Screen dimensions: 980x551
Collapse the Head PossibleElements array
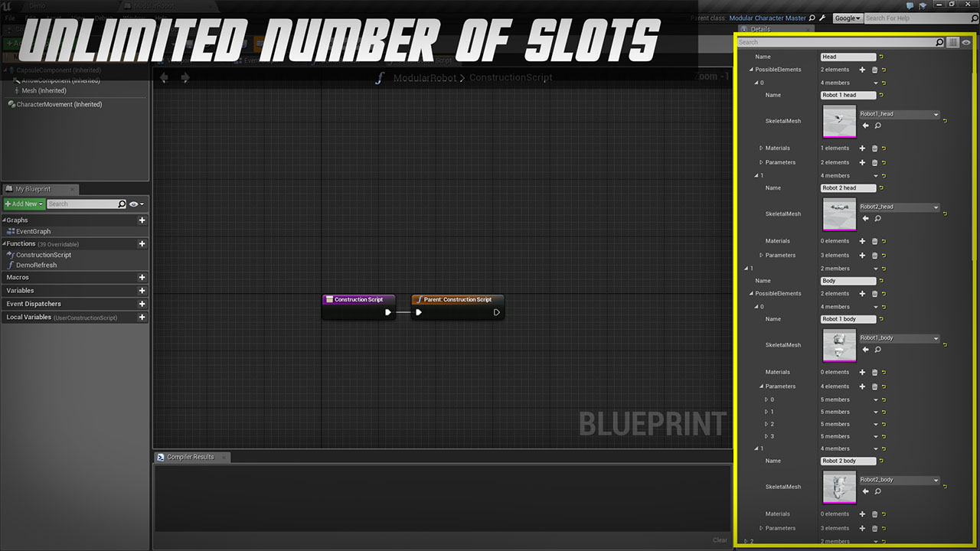tap(752, 70)
